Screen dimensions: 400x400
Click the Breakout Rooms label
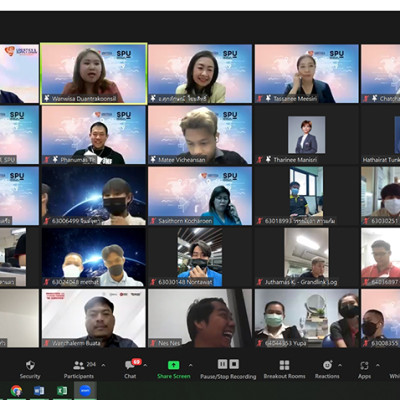tap(284, 376)
